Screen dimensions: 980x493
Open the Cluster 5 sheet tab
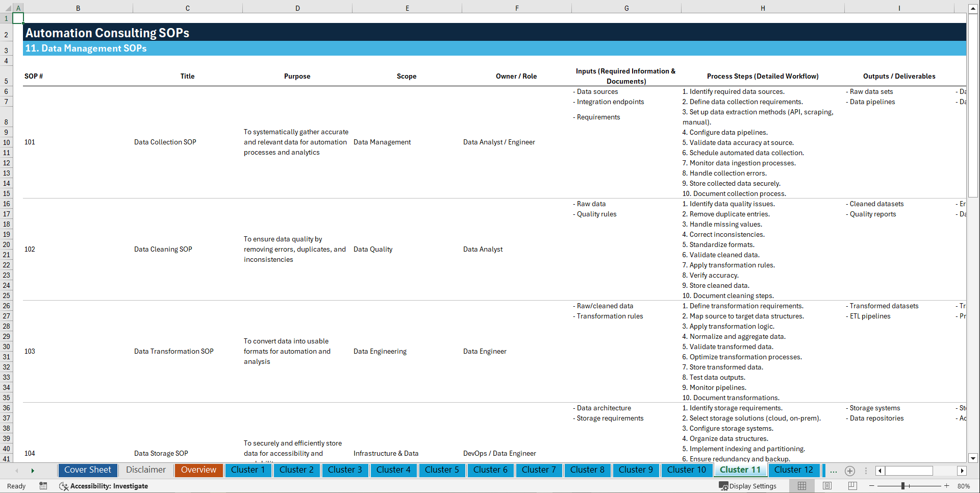[x=442, y=470]
